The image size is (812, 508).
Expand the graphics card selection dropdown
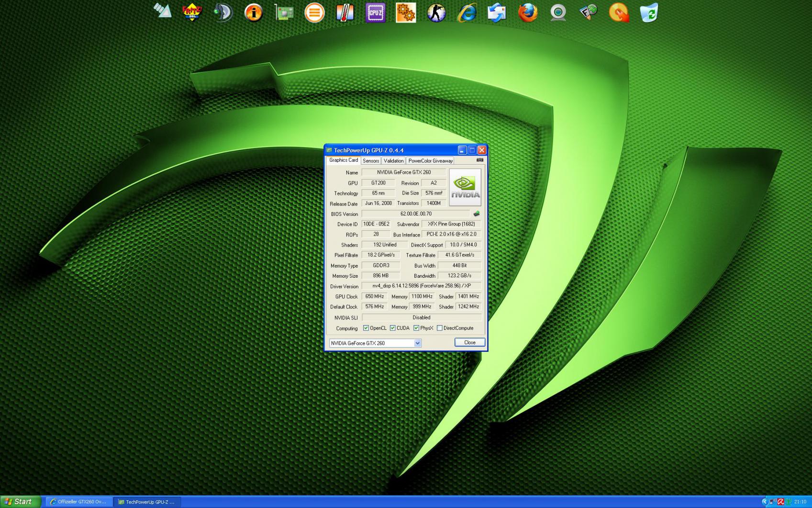point(417,343)
